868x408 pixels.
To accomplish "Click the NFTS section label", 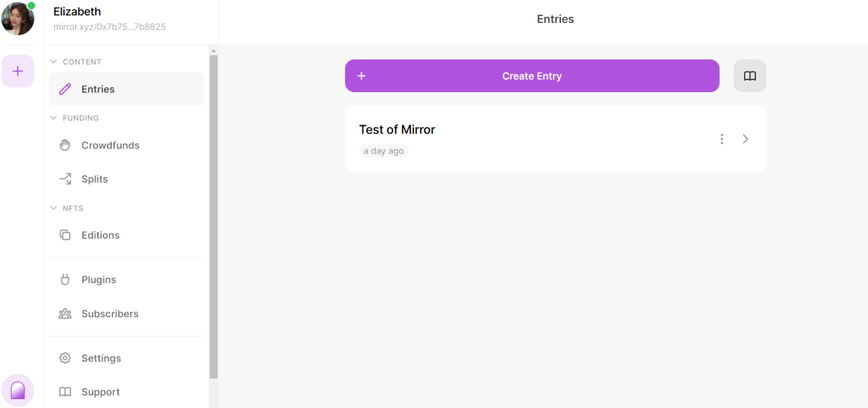I will [73, 208].
